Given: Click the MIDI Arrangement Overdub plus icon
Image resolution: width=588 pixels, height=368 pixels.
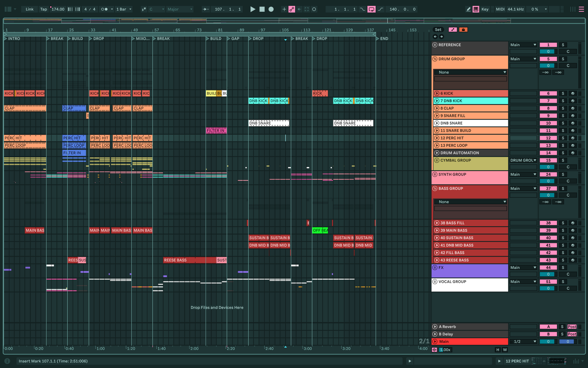Looking at the screenshot, I should [284, 9].
